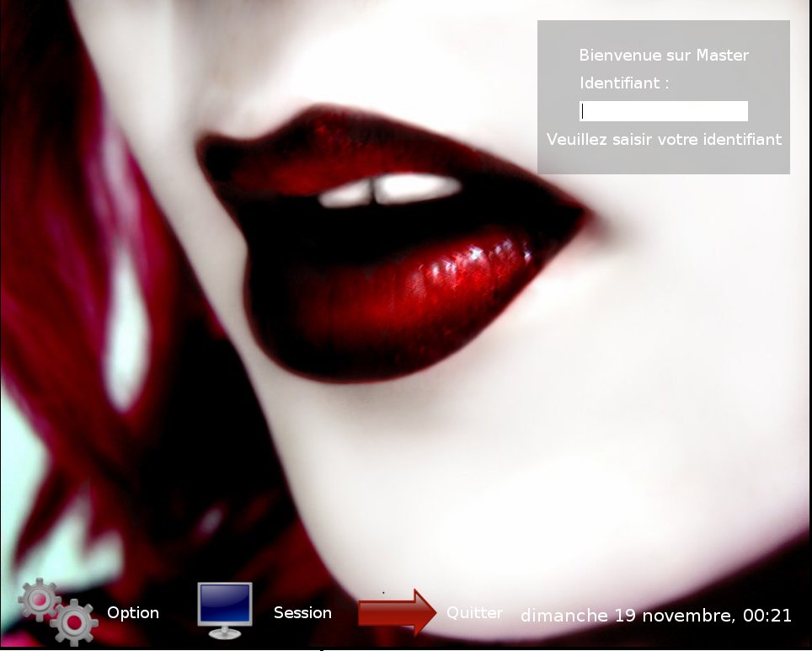Click the date and time display
This screenshot has width=812, height=651.
(x=656, y=616)
